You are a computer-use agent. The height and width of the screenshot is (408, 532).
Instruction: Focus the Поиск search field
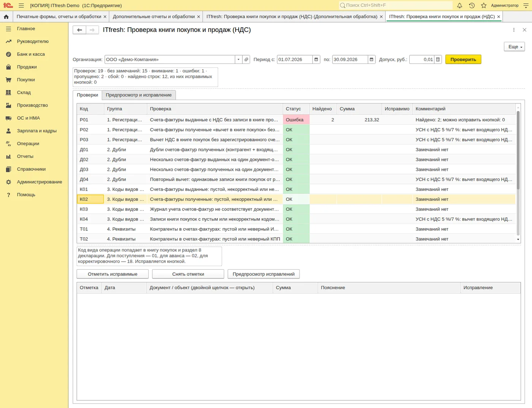tap(395, 5)
